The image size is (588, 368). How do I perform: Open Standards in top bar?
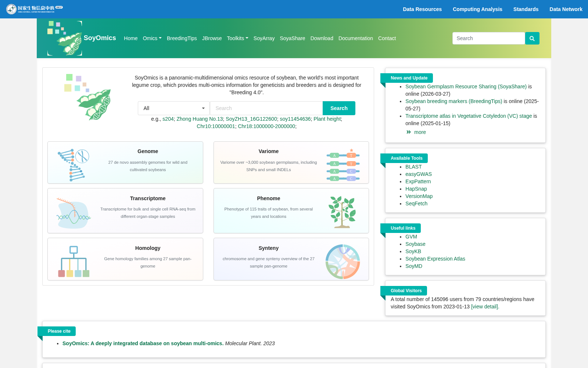click(526, 9)
